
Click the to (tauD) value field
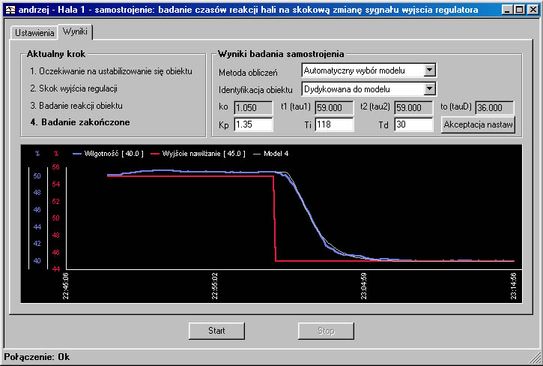click(495, 108)
